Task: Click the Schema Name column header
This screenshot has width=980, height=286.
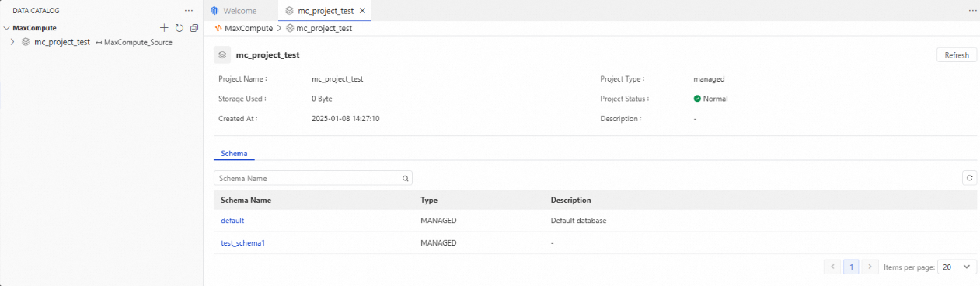Action: pyautogui.click(x=246, y=200)
